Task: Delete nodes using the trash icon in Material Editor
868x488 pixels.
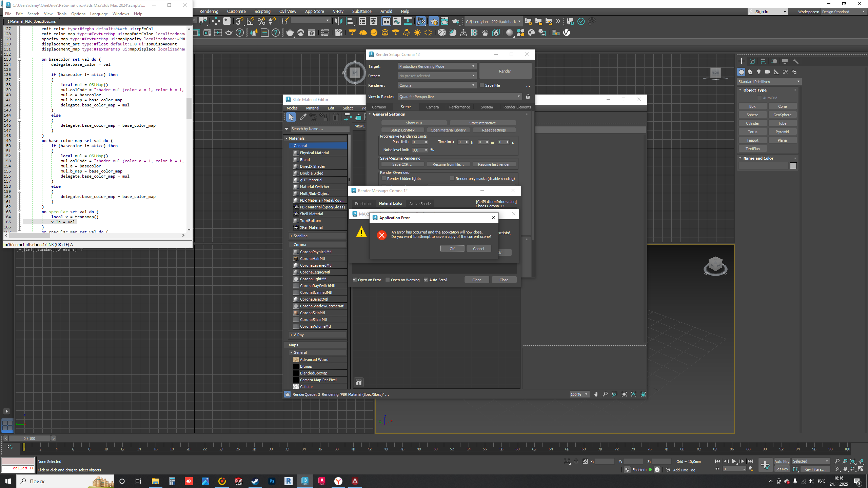Action: (335, 117)
